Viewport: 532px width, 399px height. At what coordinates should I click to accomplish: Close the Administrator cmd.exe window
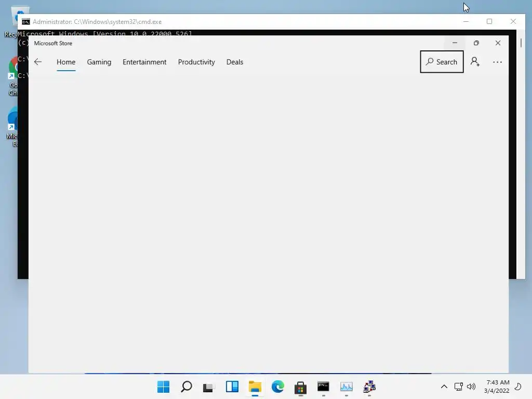pos(513,21)
